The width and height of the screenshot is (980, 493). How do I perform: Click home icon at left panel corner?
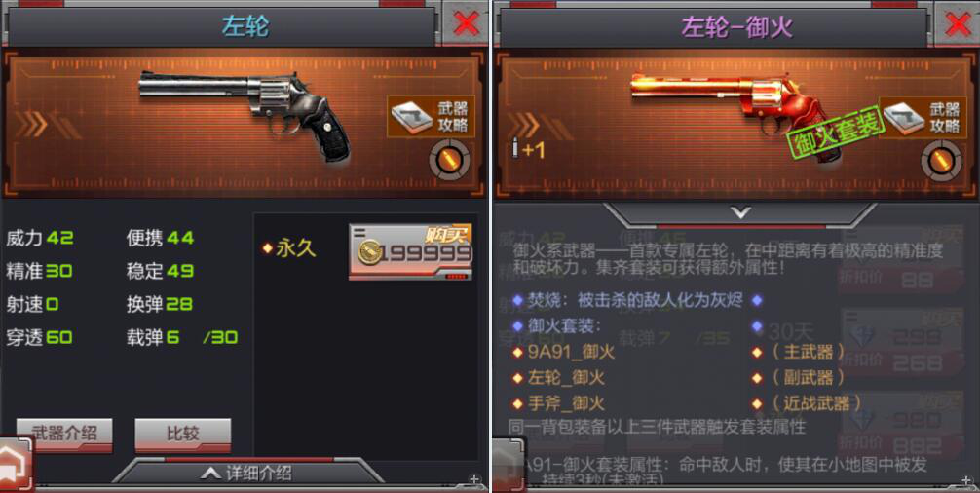click(15, 465)
